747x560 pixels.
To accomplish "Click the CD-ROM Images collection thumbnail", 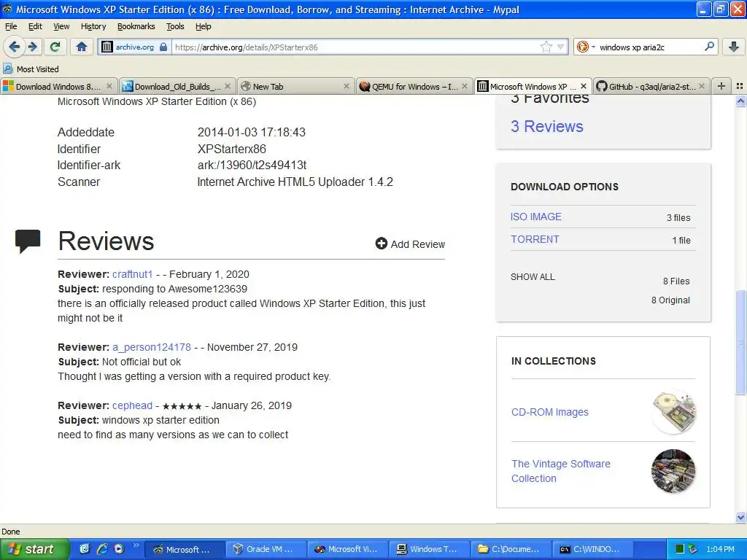I will [673, 412].
